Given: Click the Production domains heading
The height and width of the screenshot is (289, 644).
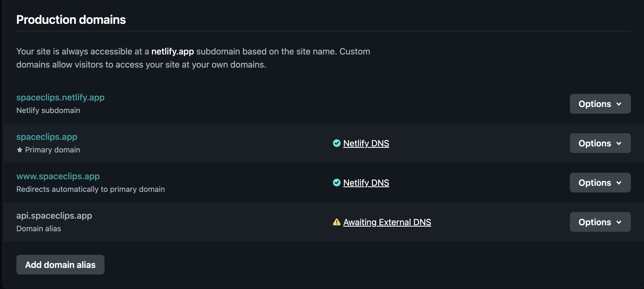Looking at the screenshot, I should coord(71,20).
